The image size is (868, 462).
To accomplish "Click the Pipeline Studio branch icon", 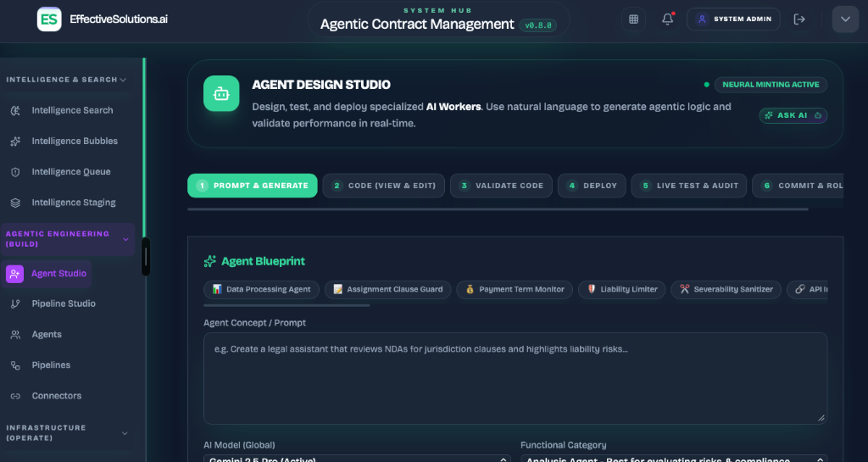I will [15, 303].
